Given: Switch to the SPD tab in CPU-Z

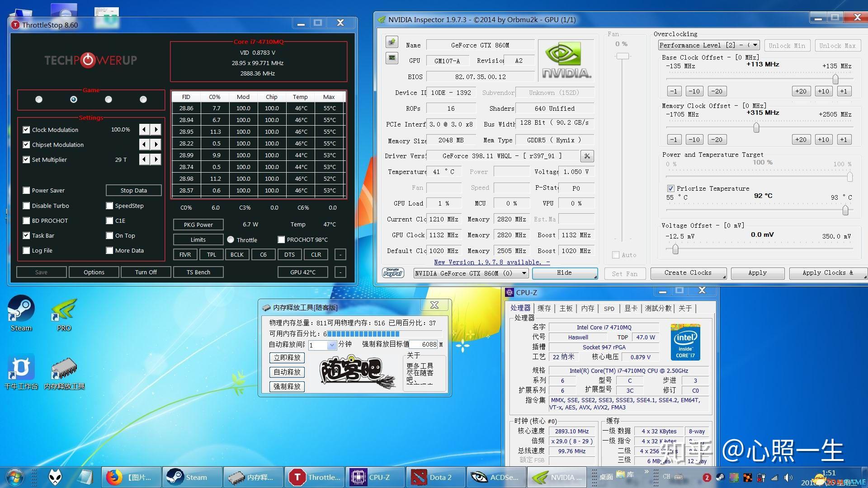Looking at the screenshot, I should pyautogui.click(x=609, y=309).
